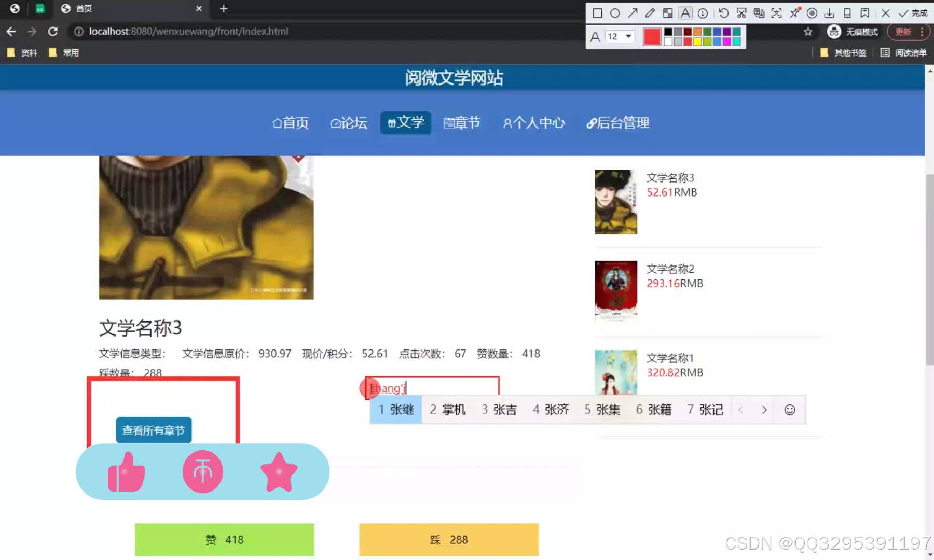The width and height of the screenshot is (934, 560).
Task: Select the ellipse annotation tool
Action: pyautogui.click(x=615, y=13)
